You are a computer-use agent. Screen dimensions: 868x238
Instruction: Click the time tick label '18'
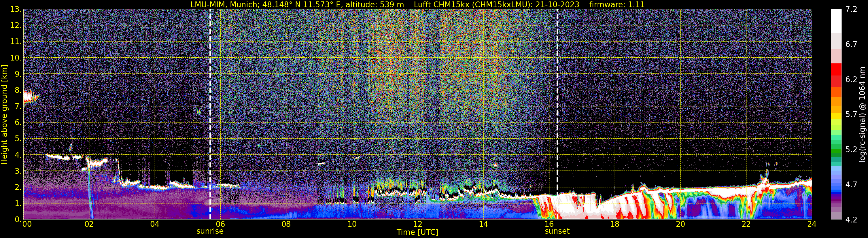(614, 224)
